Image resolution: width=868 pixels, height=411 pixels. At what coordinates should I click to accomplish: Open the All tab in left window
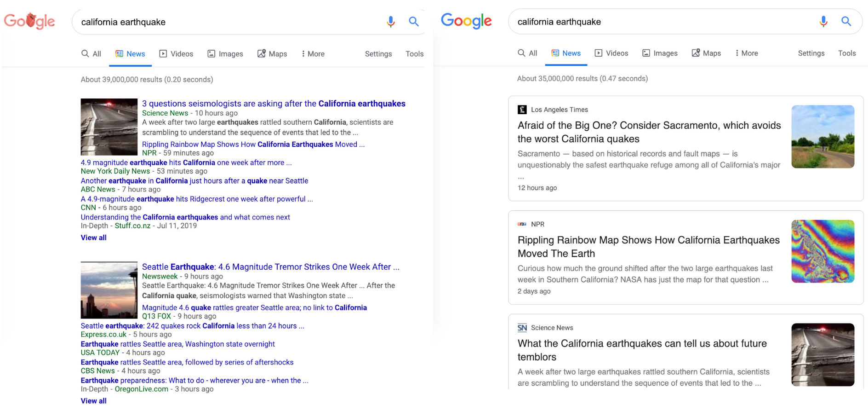(x=91, y=54)
